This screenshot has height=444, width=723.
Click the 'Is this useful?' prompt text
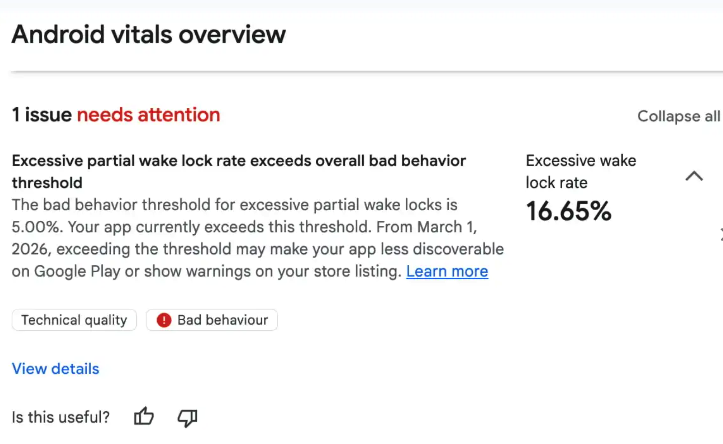point(61,417)
